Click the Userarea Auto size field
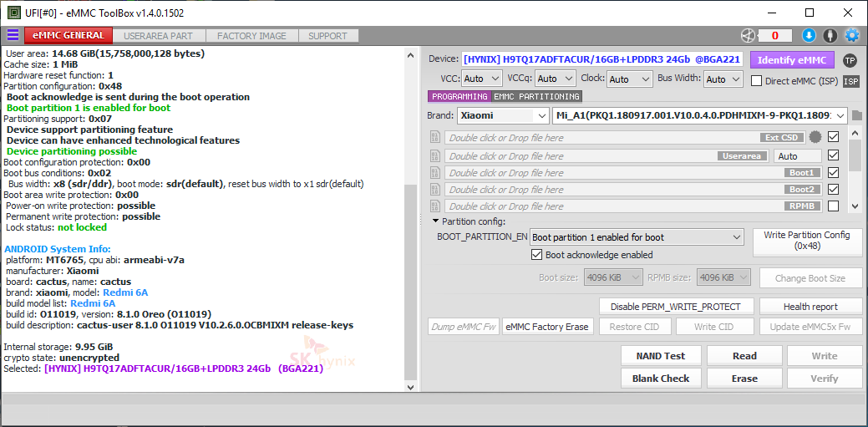Screen dimensions: 868x427 798,156
